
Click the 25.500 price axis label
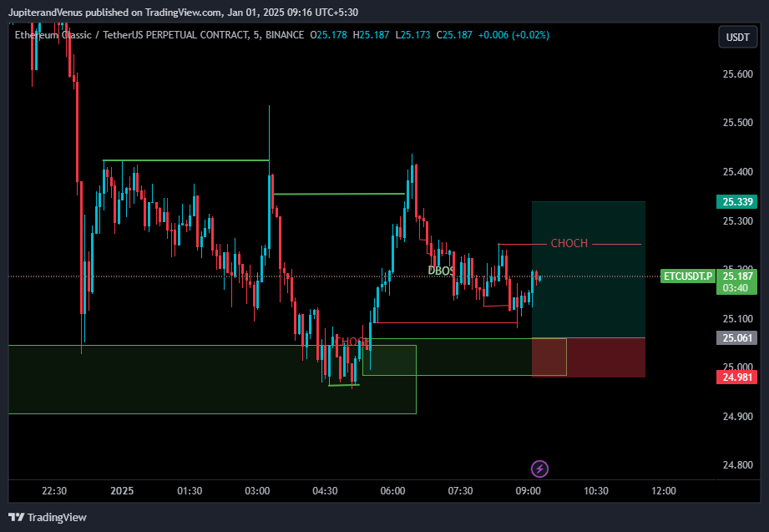737,123
